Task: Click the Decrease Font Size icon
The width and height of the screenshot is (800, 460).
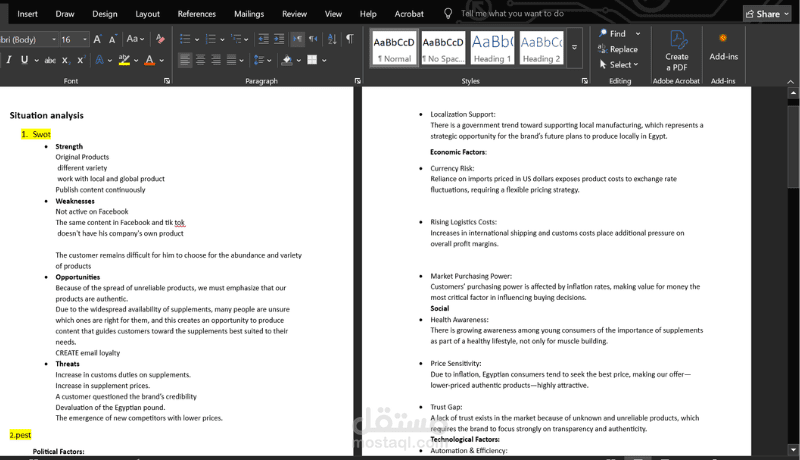Action: [x=113, y=39]
